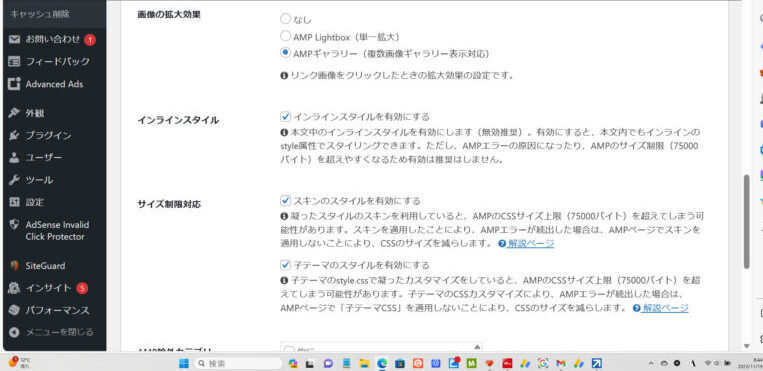Open the Windows Start button
Screen dimensions: 763x371
click(183, 363)
